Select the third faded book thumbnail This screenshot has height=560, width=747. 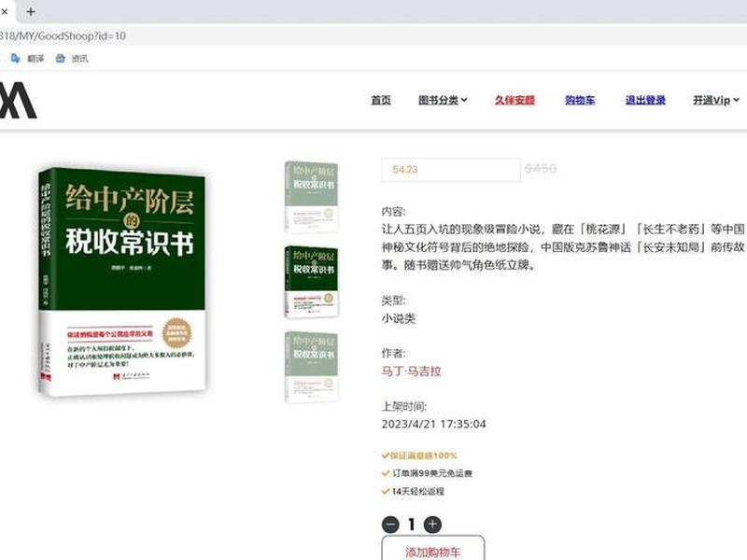[x=312, y=367]
